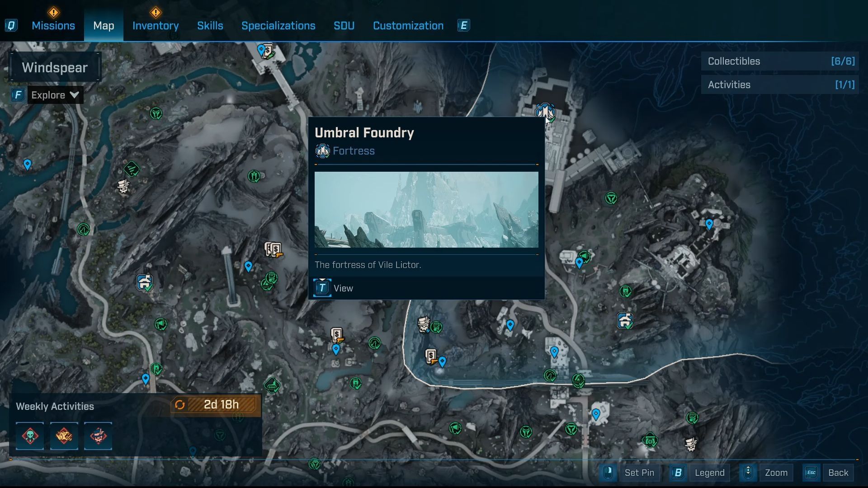Open the Skills tab
The width and height of the screenshot is (868, 488).
[x=210, y=26]
